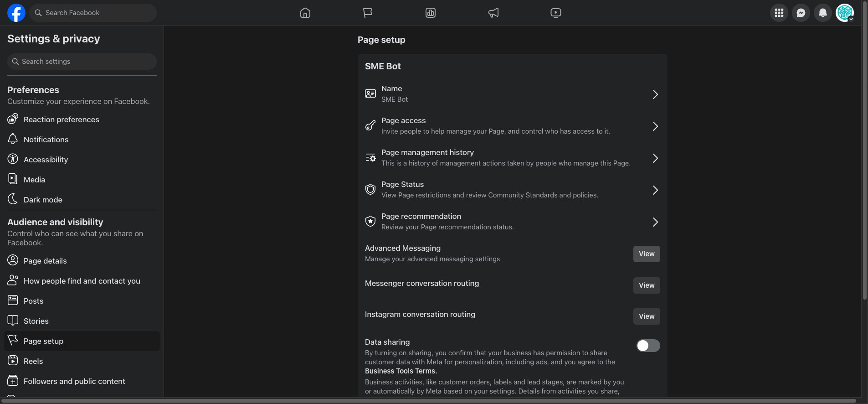Click the vertical page scrollbar
Viewport: 868px width, 404px height.
[864, 150]
